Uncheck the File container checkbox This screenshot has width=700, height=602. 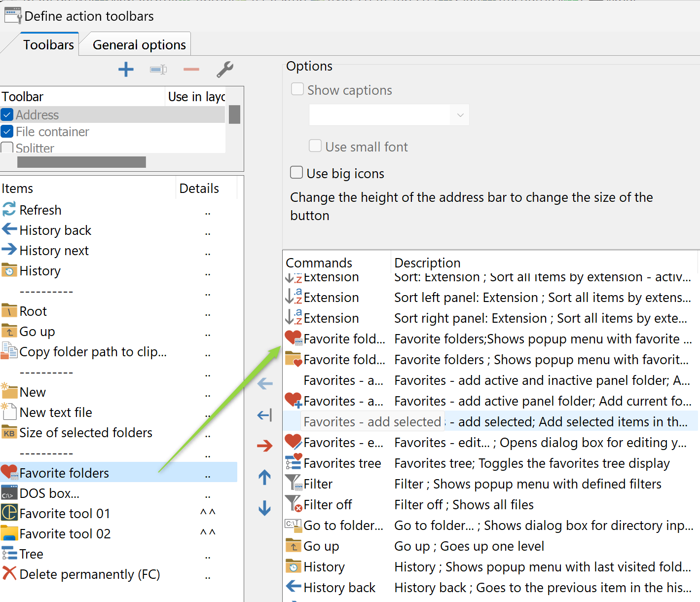pos(7,132)
